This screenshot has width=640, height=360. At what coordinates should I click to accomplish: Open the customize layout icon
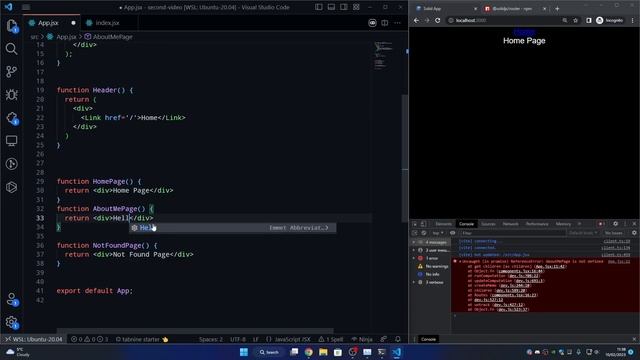(x=356, y=7)
